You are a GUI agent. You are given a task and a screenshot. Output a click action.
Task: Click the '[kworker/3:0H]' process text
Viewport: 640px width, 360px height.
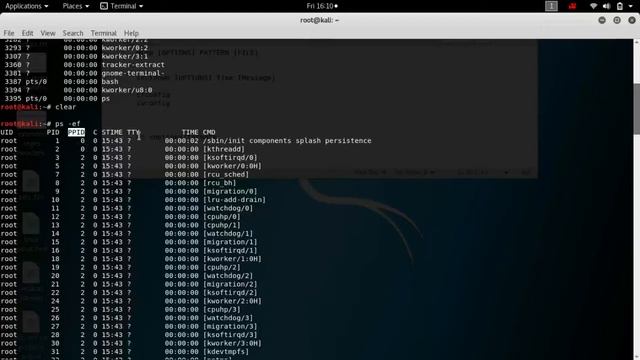coord(232,343)
